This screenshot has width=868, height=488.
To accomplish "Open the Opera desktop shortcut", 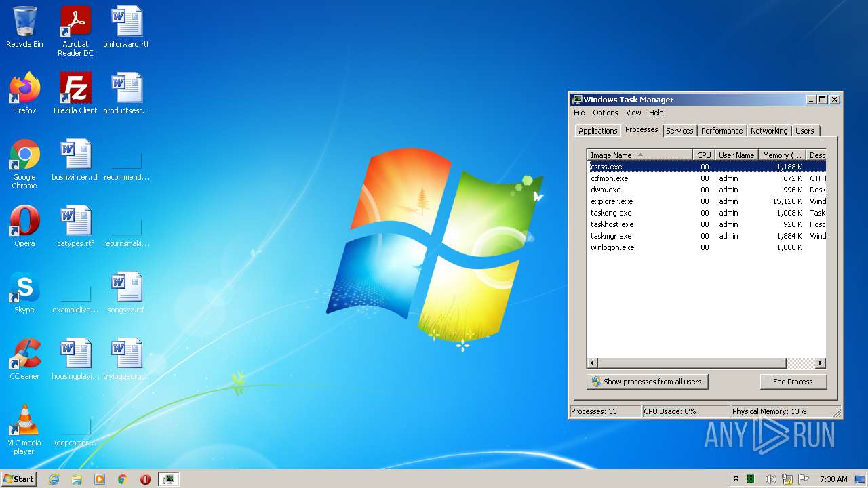I will click(x=24, y=226).
